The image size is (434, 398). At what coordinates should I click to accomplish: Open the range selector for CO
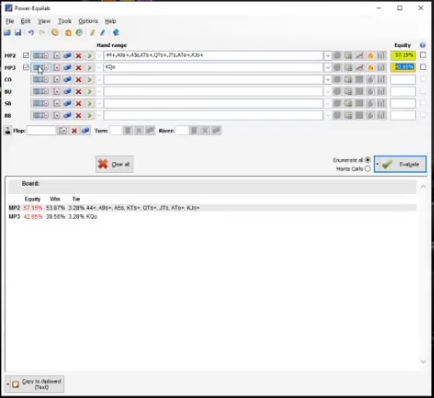pos(41,80)
